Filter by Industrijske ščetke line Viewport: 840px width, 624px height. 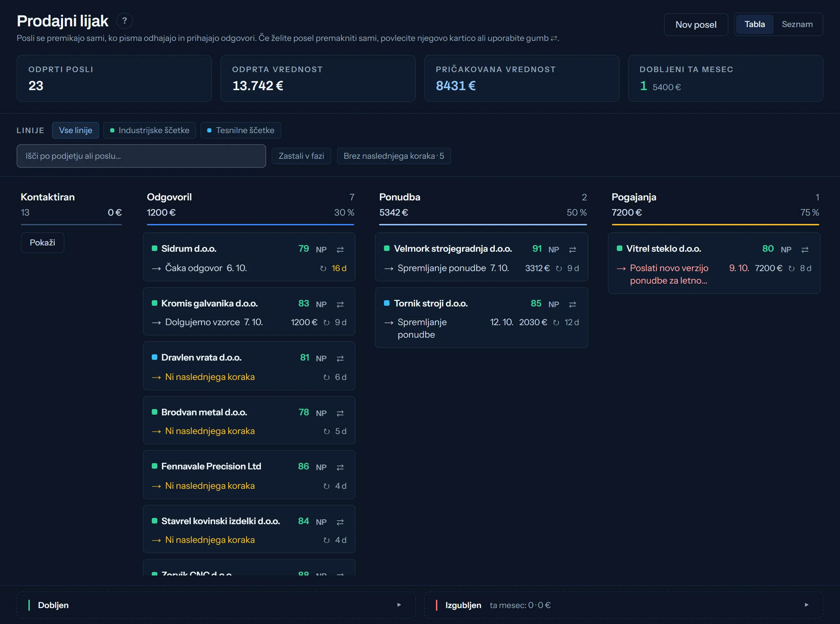(149, 130)
